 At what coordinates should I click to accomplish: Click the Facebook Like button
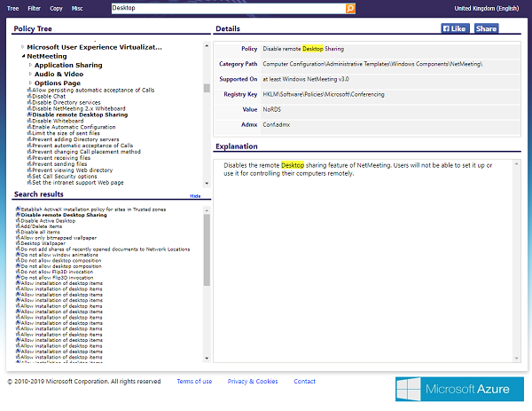click(x=455, y=28)
